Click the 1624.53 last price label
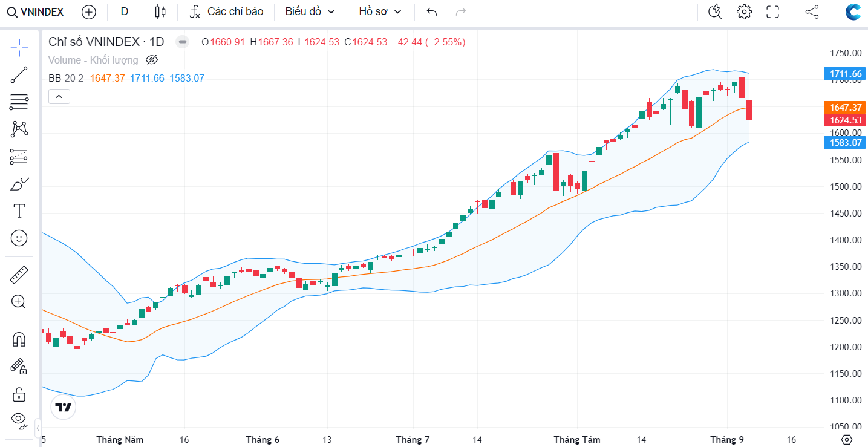868x447 pixels. [846, 120]
